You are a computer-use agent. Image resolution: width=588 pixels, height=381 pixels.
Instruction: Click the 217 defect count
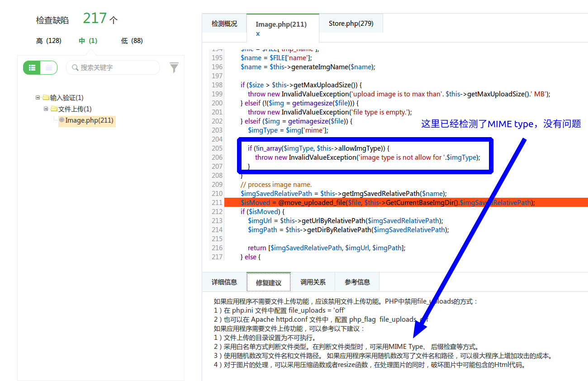coord(95,18)
